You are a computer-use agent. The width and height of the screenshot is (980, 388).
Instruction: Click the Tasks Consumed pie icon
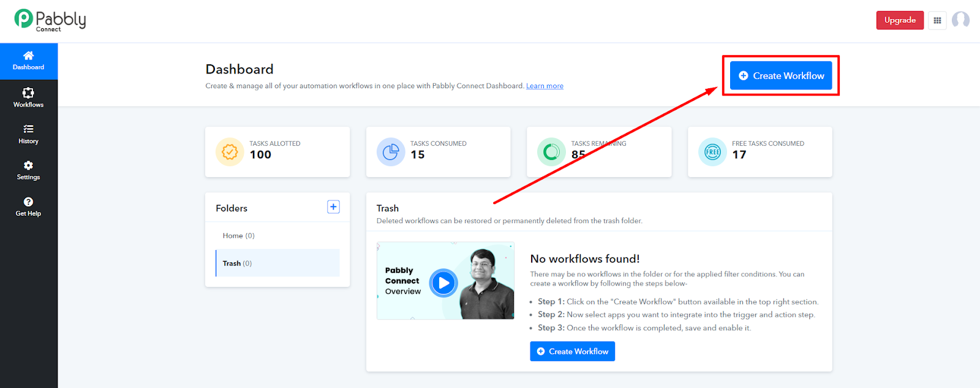coord(391,151)
